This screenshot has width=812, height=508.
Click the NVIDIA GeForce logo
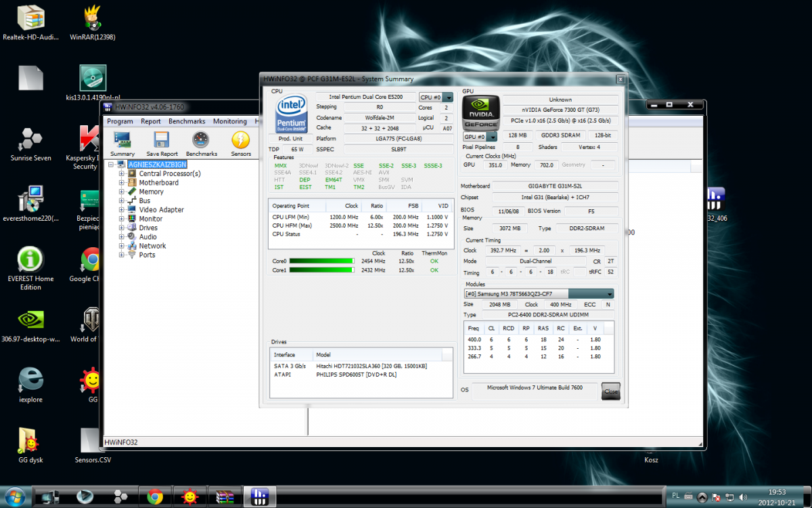(x=480, y=113)
